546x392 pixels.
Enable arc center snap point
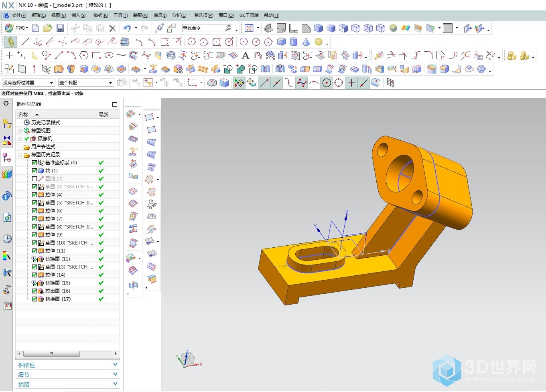pyautogui.click(x=327, y=83)
